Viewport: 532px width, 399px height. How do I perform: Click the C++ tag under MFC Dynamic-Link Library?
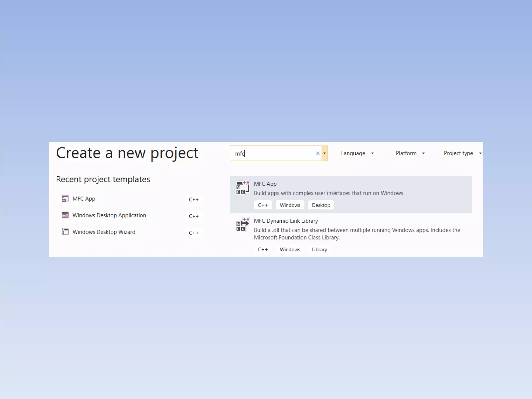pos(263,250)
